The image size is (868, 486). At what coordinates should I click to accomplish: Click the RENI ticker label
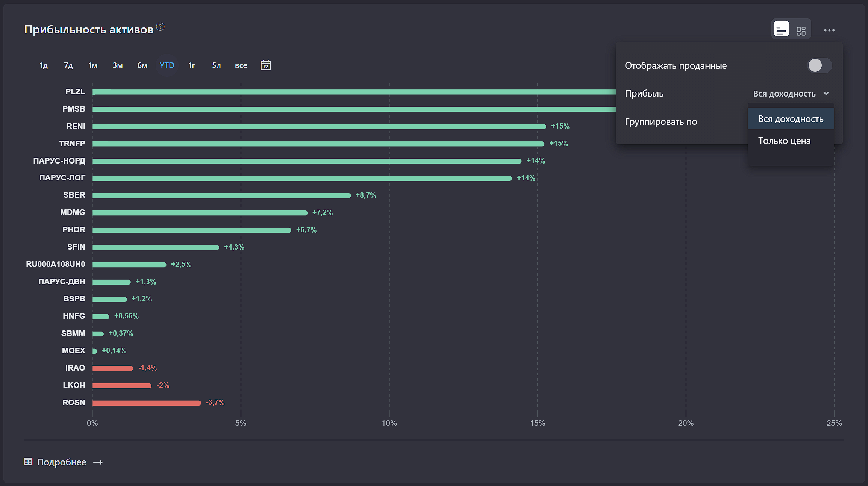tap(76, 126)
